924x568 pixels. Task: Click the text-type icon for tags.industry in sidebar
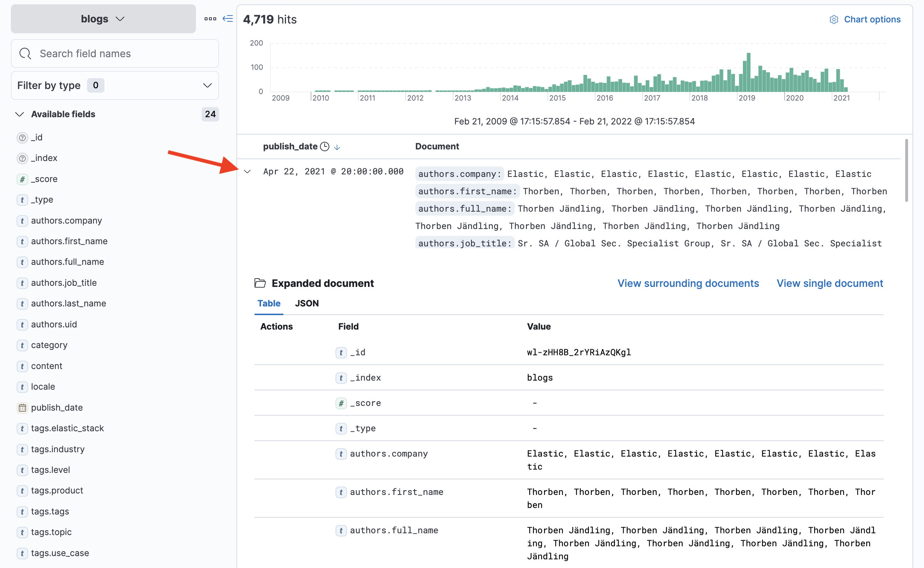[22, 449]
